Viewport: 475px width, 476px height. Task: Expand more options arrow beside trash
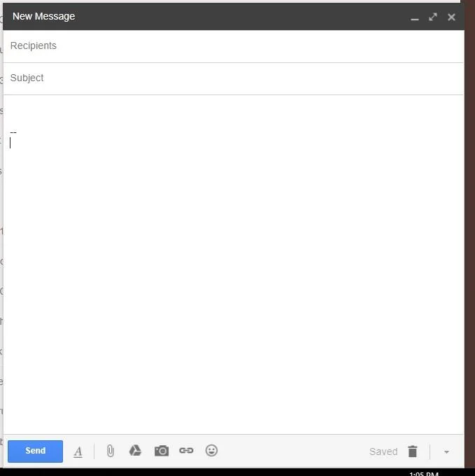click(x=446, y=452)
